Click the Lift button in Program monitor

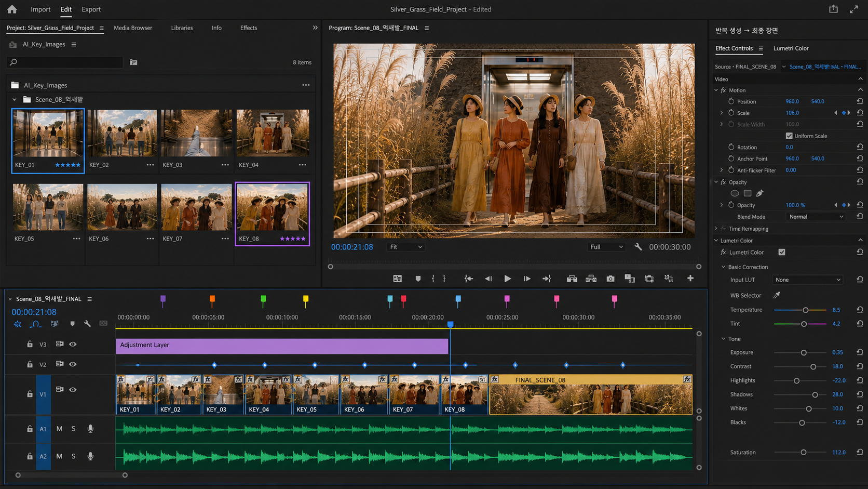coord(572,279)
